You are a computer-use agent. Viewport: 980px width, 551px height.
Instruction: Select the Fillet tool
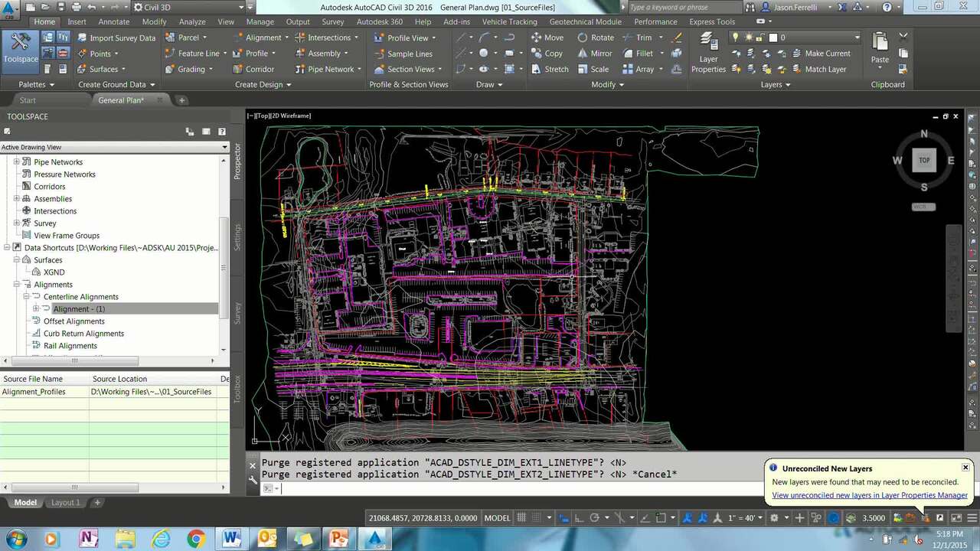point(638,54)
